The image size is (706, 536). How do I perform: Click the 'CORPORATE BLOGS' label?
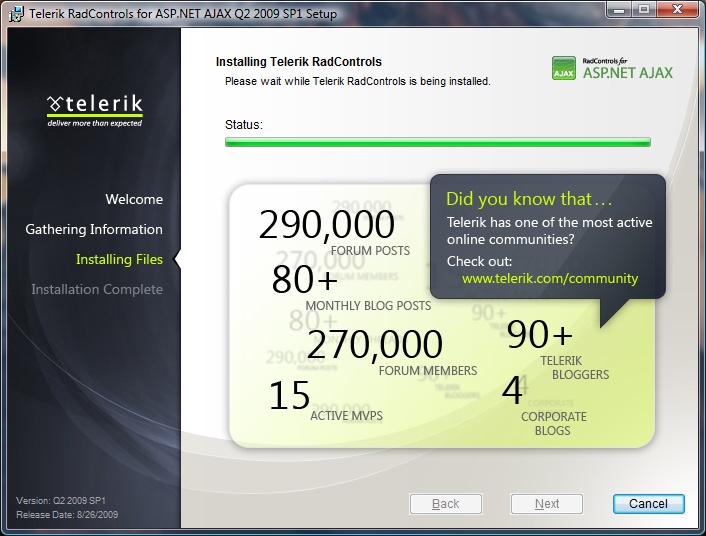click(x=553, y=423)
